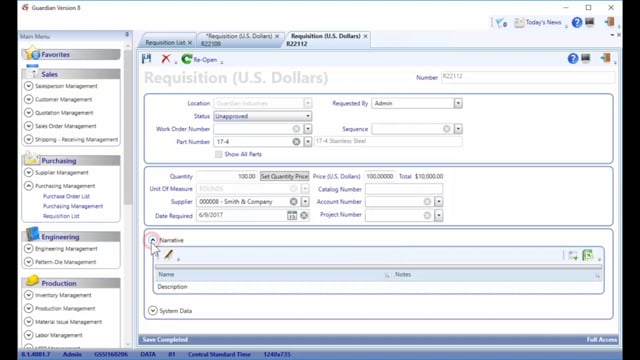Save the requisition with the disk icon
The width and height of the screenshot is (640, 360).
tap(147, 59)
